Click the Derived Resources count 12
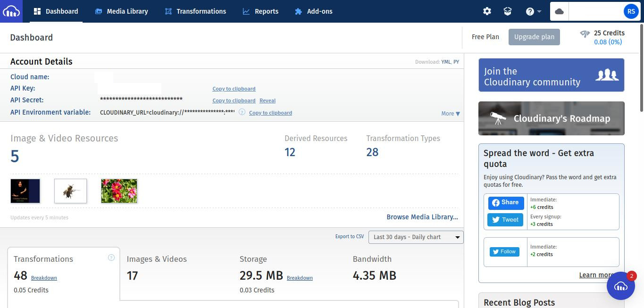The image size is (644, 308). (x=290, y=152)
